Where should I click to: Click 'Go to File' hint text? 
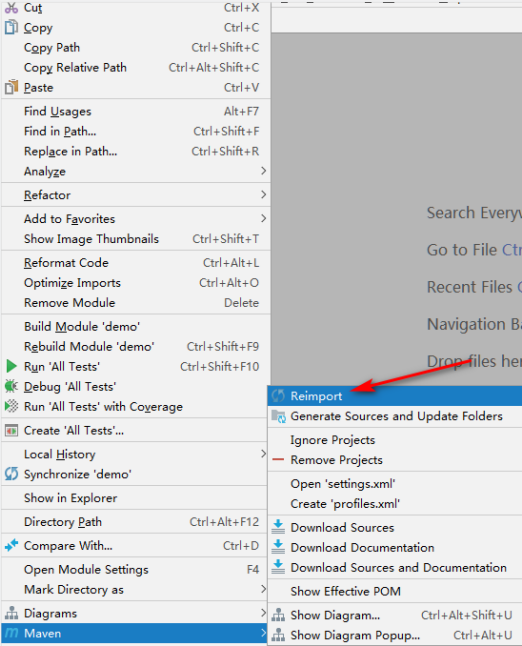462,250
